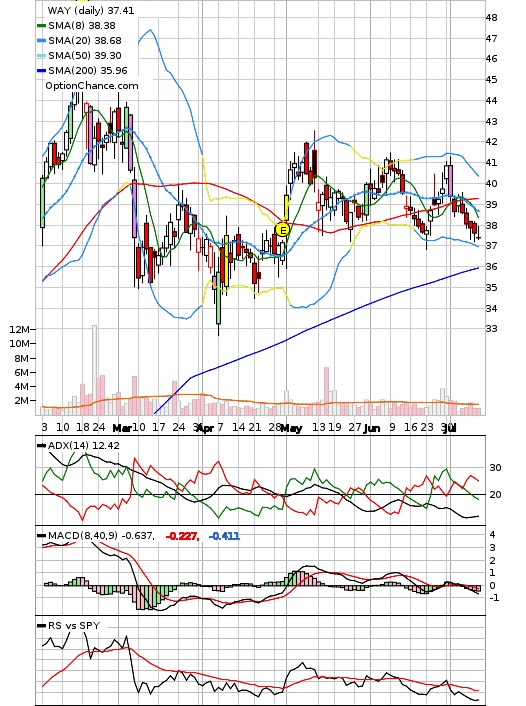Image resolution: width=526 pixels, height=706 pixels.
Task: Click the Mar label on date axis
Action: (x=122, y=428)
